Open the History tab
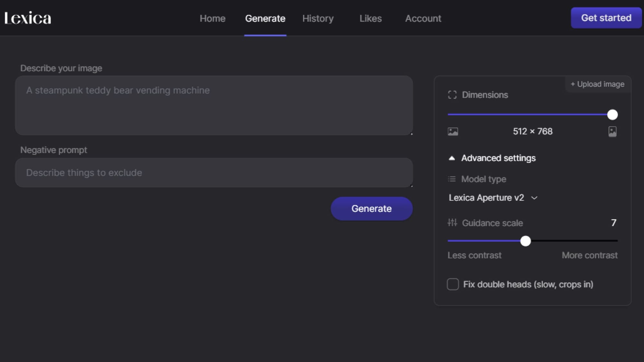 [x=318, y=19]
